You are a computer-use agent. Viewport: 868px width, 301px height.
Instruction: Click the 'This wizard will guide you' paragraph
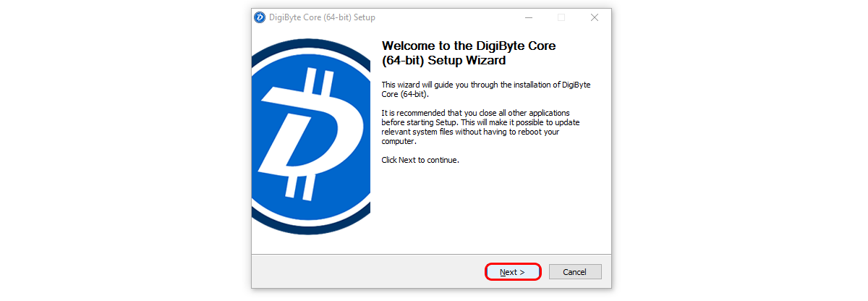coord(485,90)
